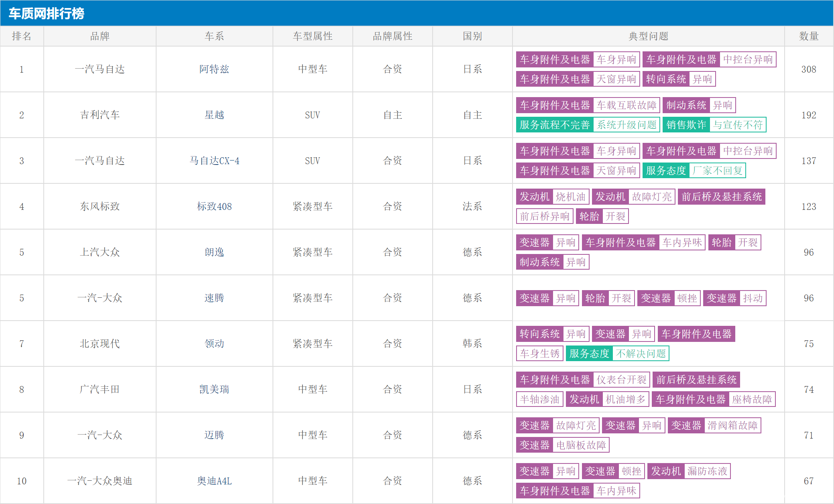The width and height of the screenshot is (834, 504).
Task: Click the 漏防冻液 tag for 奥迪A4L
Action: click(707, 471)
